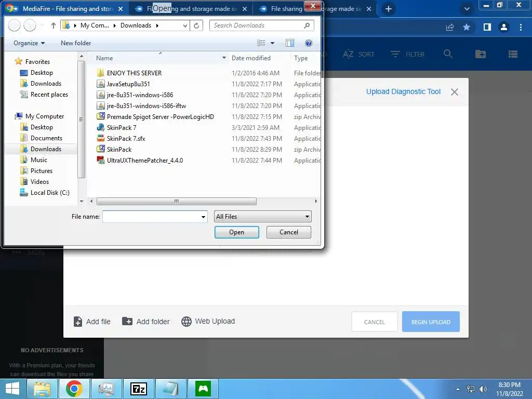This screenshot has height=399, width=532.
Task: Click Add file in upload panel
Action: [92, 322]
